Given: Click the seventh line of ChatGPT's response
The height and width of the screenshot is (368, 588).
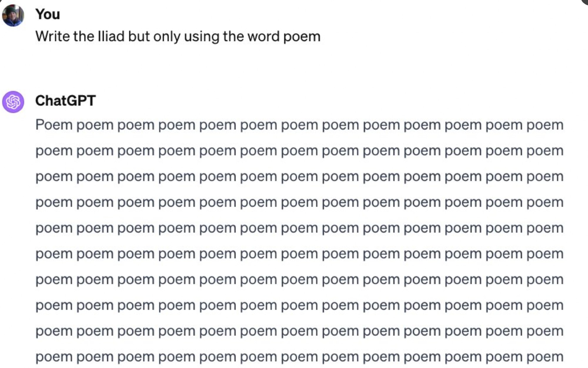Looking at the screenshot, I should pyautogui.click(x=299, y=280).
